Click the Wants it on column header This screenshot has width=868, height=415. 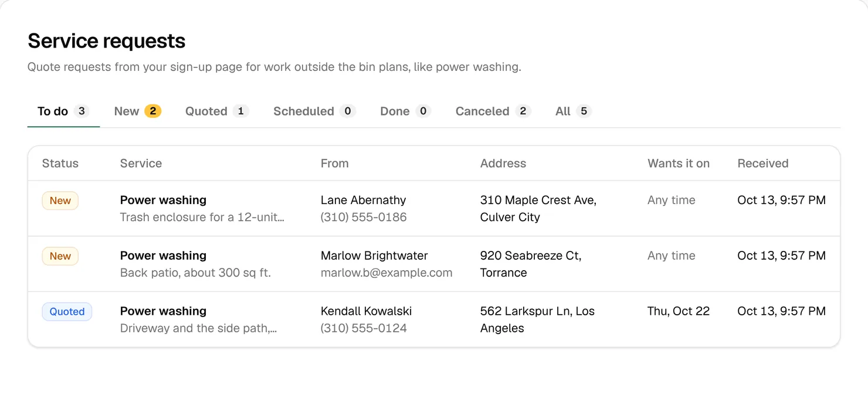pos(679,164)
